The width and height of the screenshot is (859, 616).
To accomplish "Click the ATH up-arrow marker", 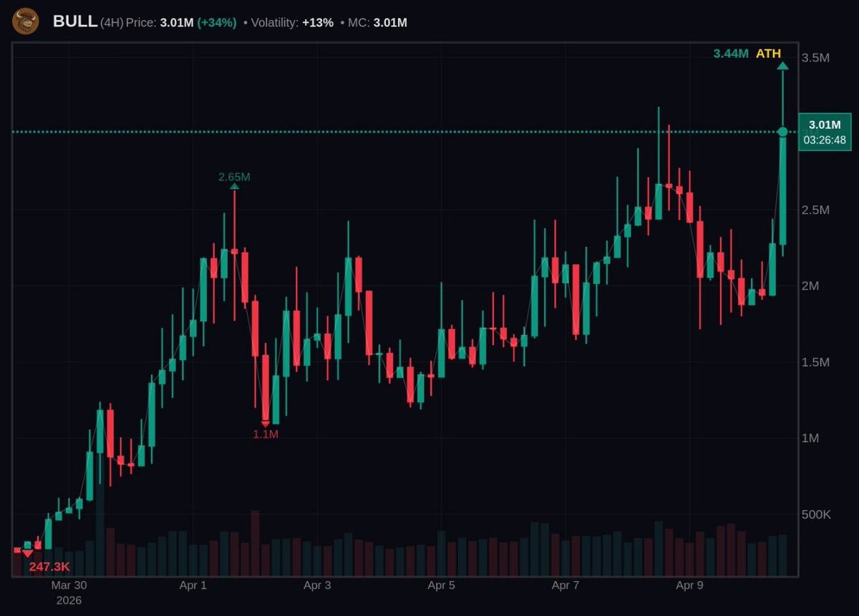I will pyautogui.click(x=782, y=67).
